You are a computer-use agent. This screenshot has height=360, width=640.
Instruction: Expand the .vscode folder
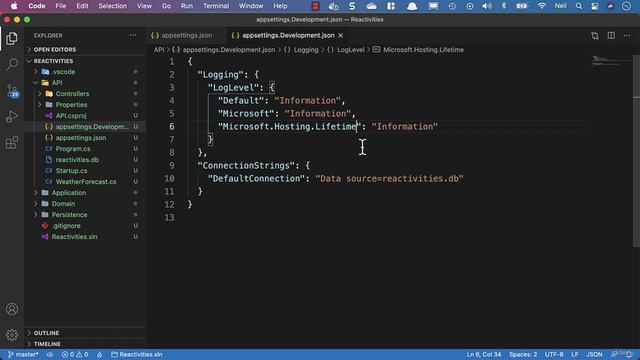(63, 72)
